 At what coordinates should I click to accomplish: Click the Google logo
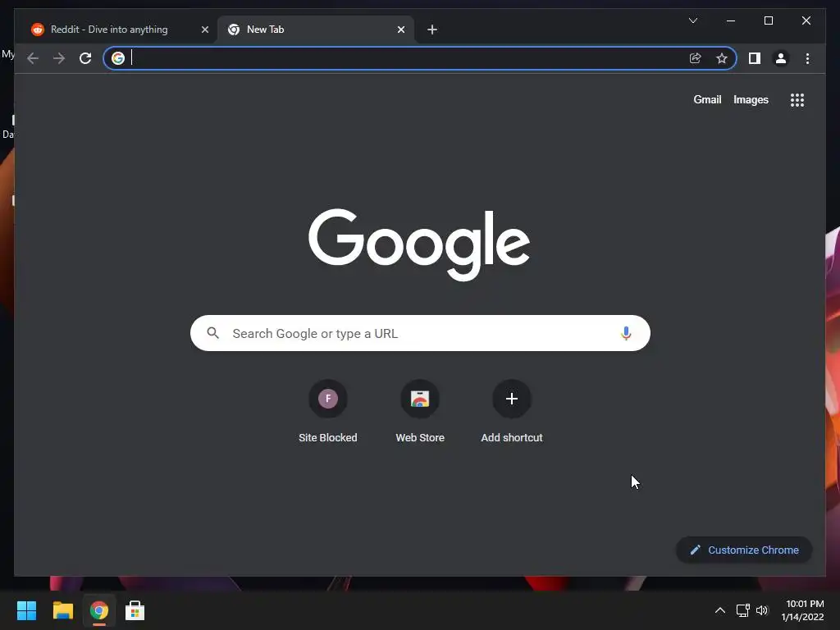click(419, 244)
